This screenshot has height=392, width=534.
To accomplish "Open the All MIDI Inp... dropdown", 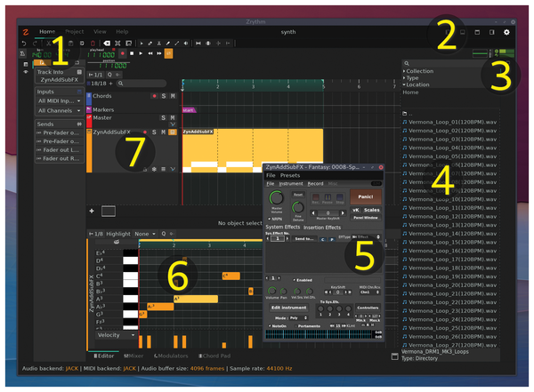I will pos(59,101).
